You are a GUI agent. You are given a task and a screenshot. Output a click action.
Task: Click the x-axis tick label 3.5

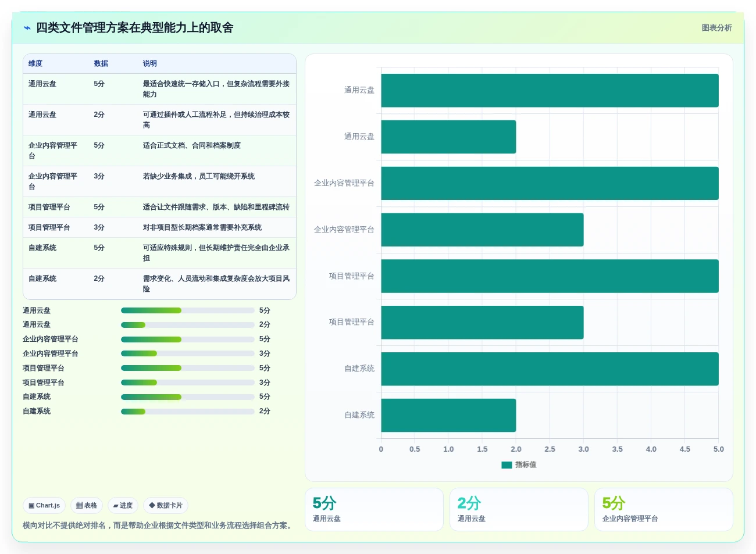click(x=618, y=449)
